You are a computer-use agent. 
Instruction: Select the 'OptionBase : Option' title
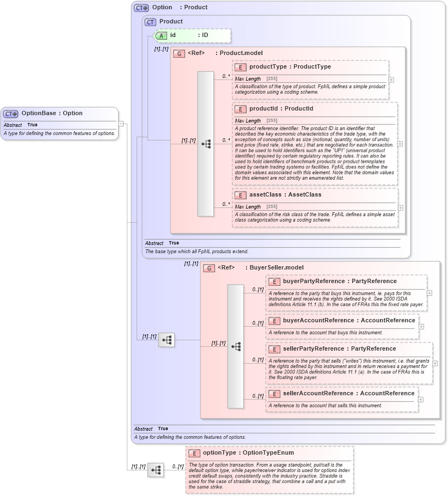click(52, 113)
